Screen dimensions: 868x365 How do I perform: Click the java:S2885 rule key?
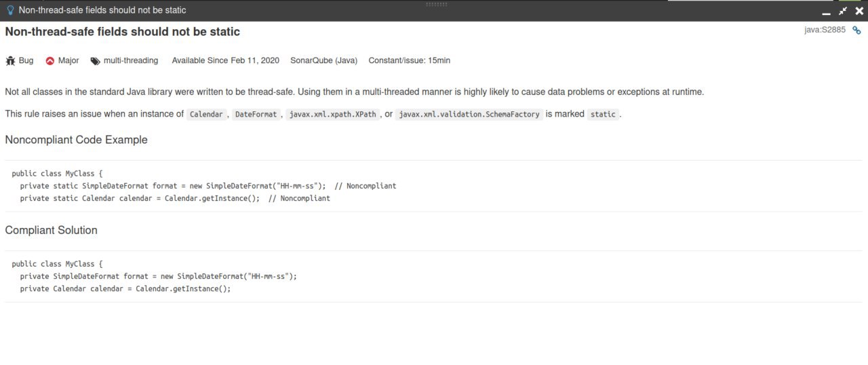click(825, 31)
